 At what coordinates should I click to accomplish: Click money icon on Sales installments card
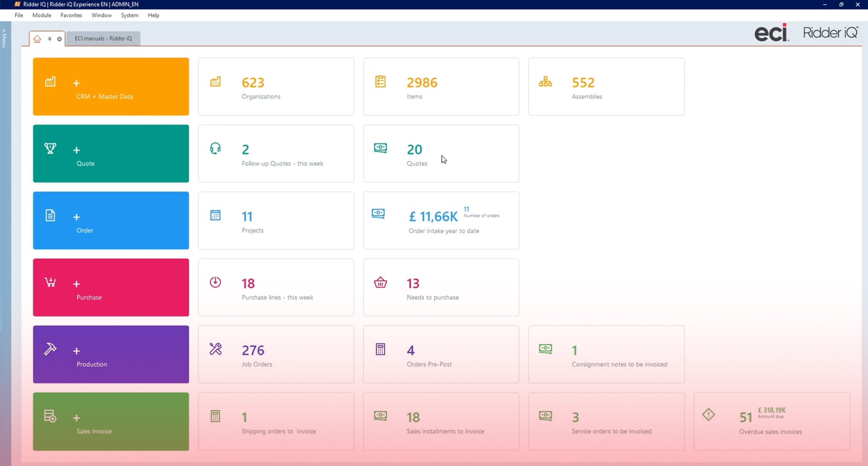coord(380,415)
